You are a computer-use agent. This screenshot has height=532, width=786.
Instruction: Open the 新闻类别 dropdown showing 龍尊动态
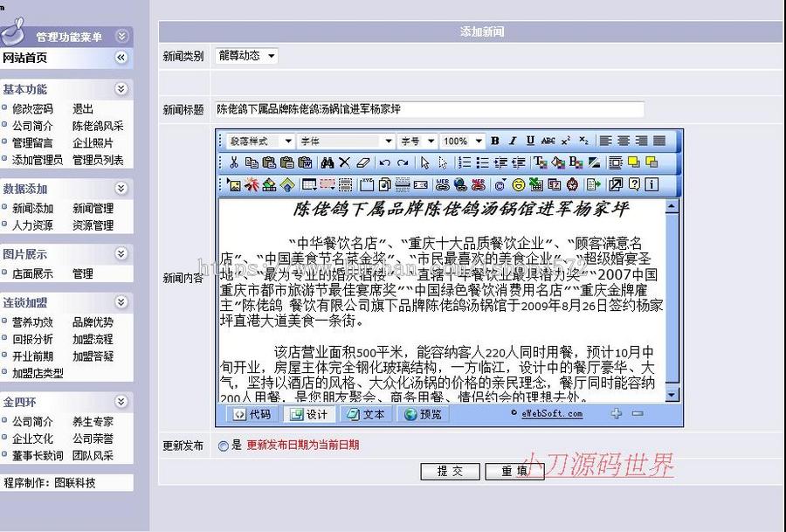pyautogui.click(x=271, y=54)
